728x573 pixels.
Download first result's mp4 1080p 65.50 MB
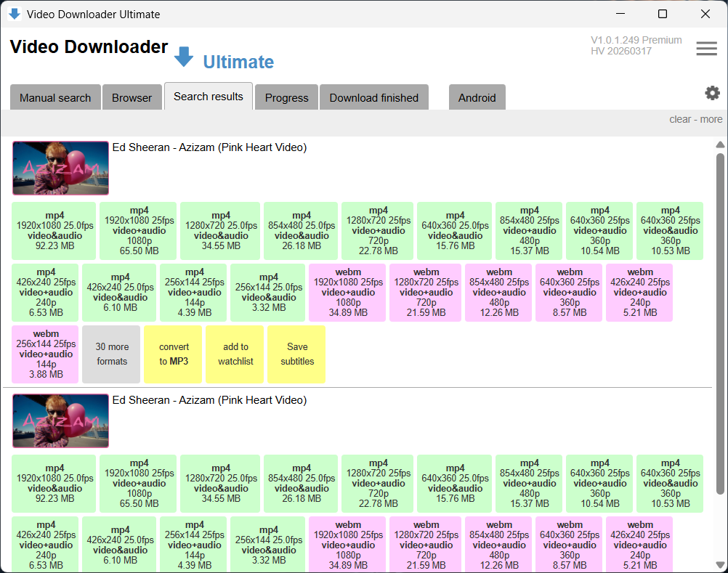pyautogui.click(x=138, y=231)
